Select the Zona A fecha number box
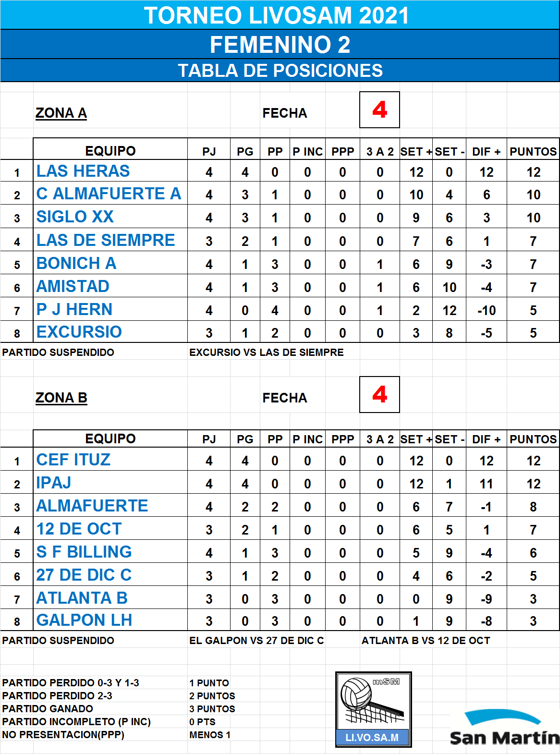The height and width of the screenshot is (754, 560). (379, 110)
